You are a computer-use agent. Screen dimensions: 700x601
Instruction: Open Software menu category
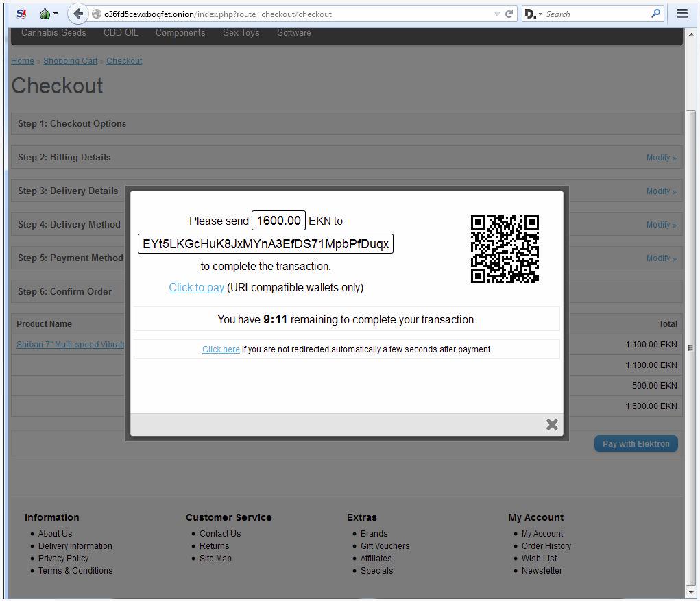coord(293,33)
